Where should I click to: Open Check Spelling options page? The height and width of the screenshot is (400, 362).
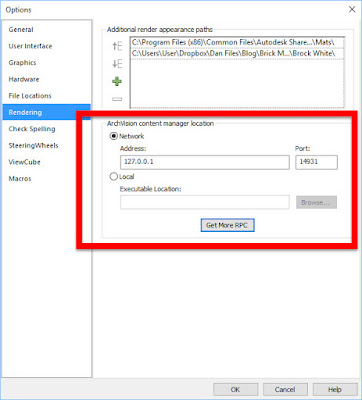coord(46,129)
